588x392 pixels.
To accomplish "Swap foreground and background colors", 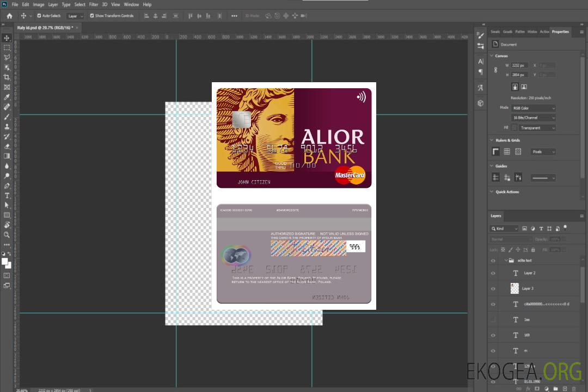I will pos(9,254).
